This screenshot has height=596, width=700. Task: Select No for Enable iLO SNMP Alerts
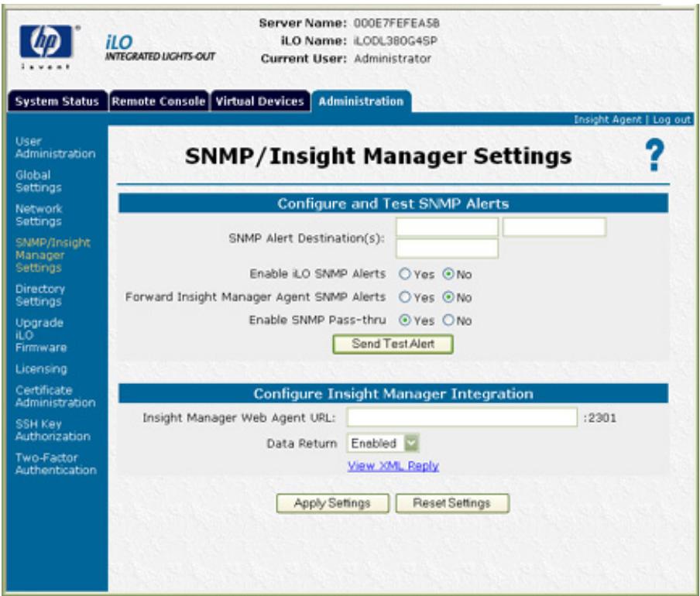click(x=448, y=273)
